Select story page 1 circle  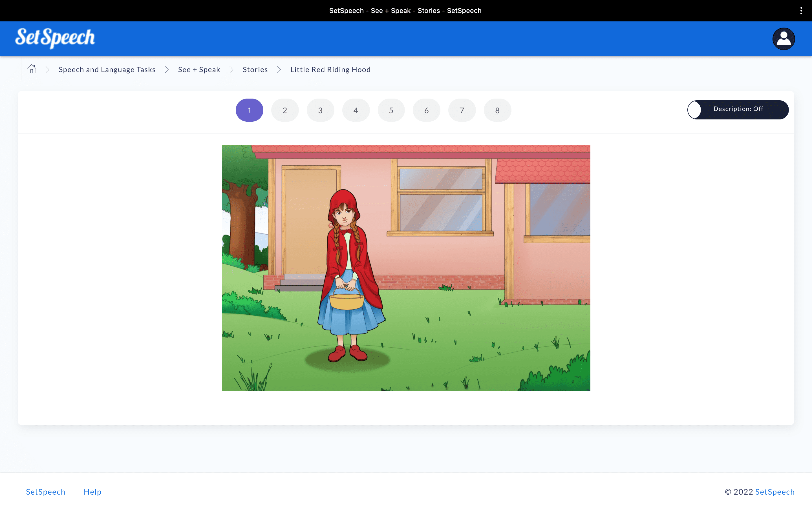click(249, 110)
